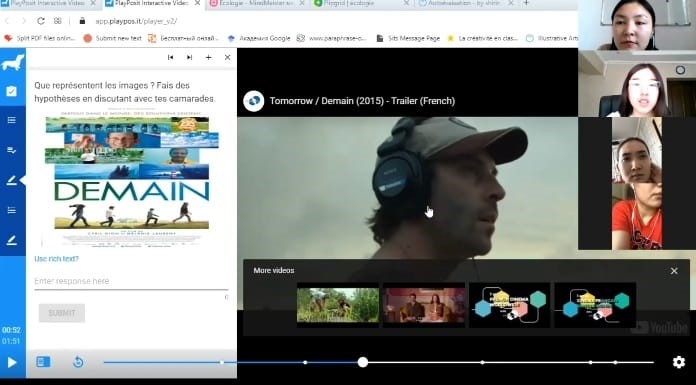This screenshot has height=385, width=696.
Task: Click the timeline playhead handle
Action: (x=363, y=362)
